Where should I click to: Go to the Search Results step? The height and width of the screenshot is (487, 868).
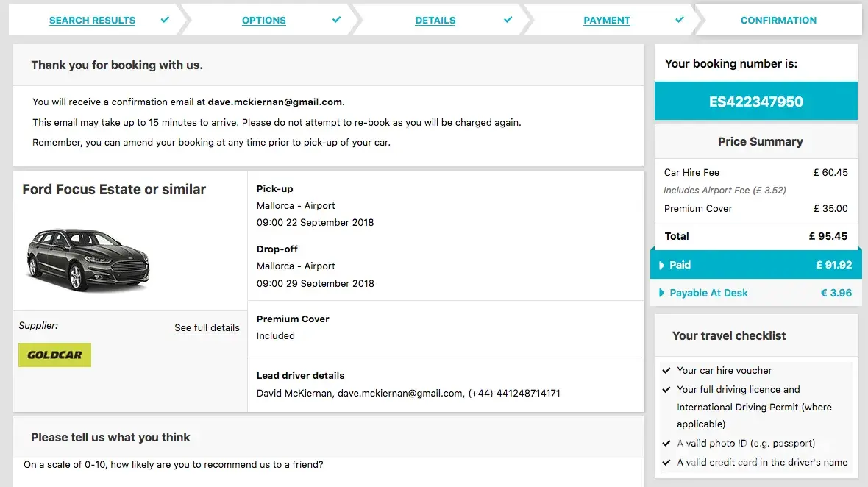(x=92, y=21)
